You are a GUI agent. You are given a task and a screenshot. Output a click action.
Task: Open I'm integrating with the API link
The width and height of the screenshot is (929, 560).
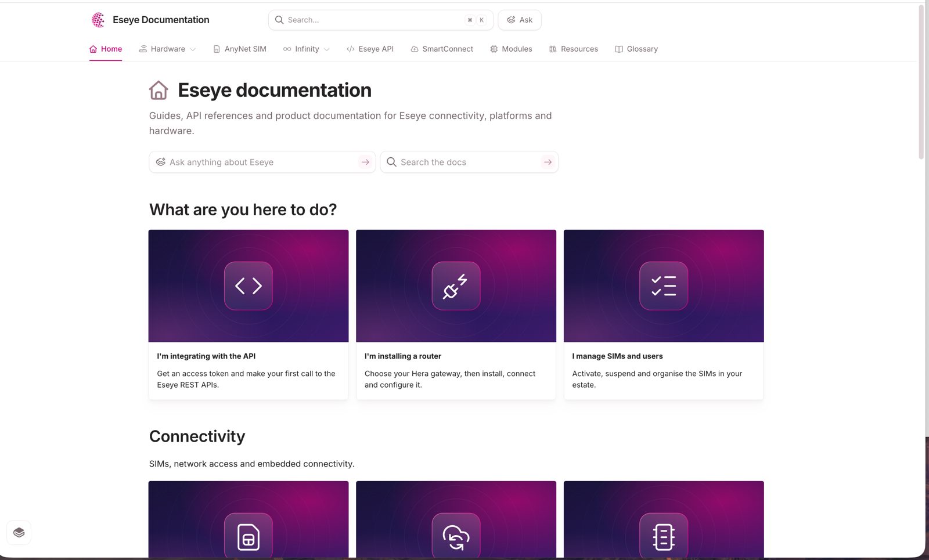(x=206, y=356)
